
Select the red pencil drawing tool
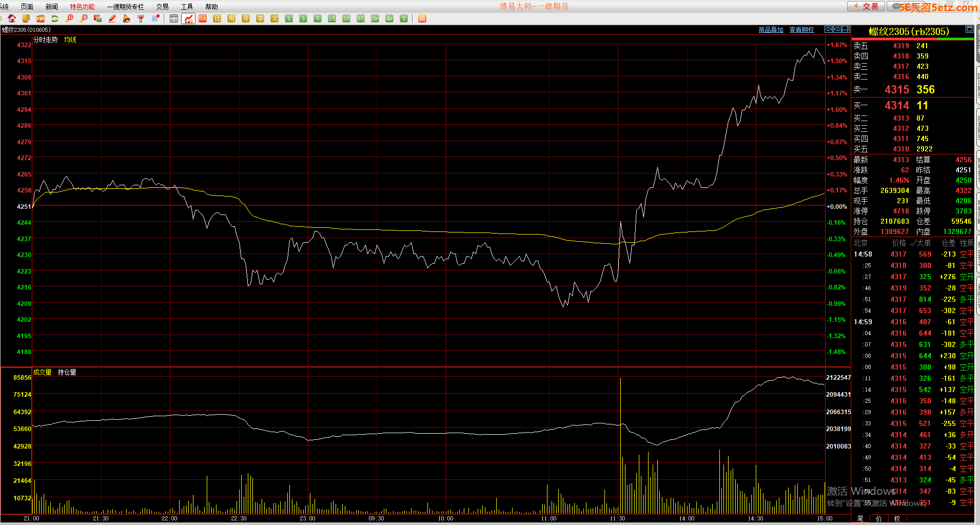[x=112, y=18]
